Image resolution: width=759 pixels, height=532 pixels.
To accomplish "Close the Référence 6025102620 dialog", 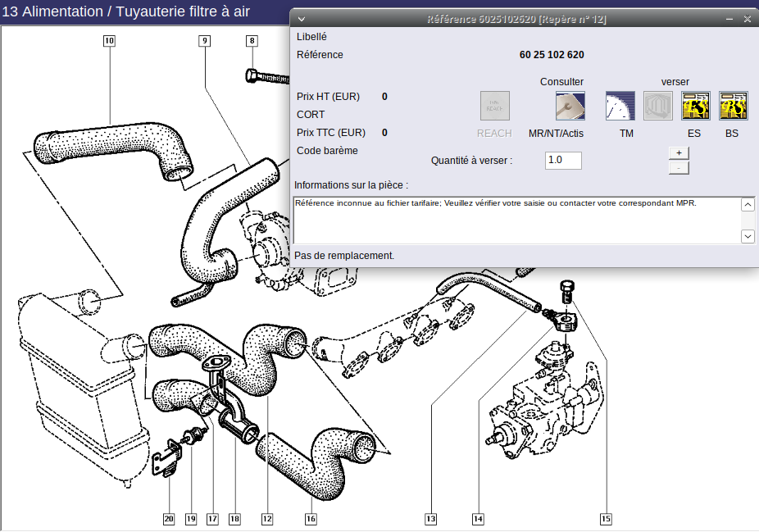I will click(x=747, y=19).
